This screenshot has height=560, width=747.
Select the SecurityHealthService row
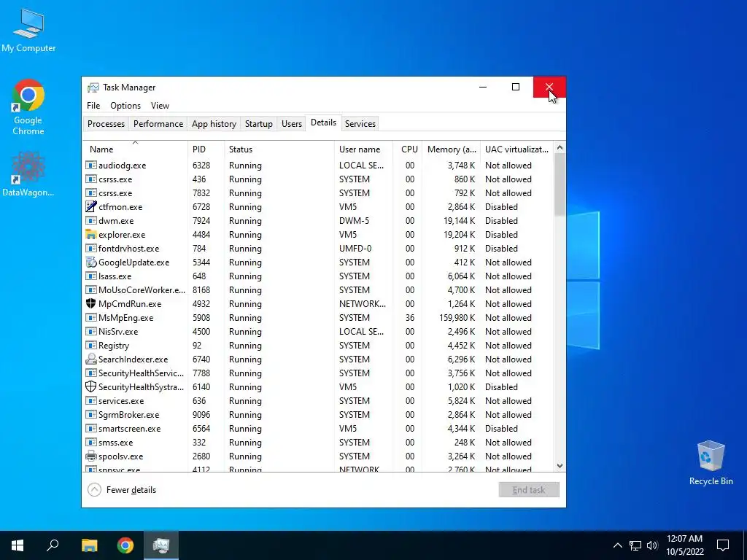pyautogui.click(x=318, y=373)
